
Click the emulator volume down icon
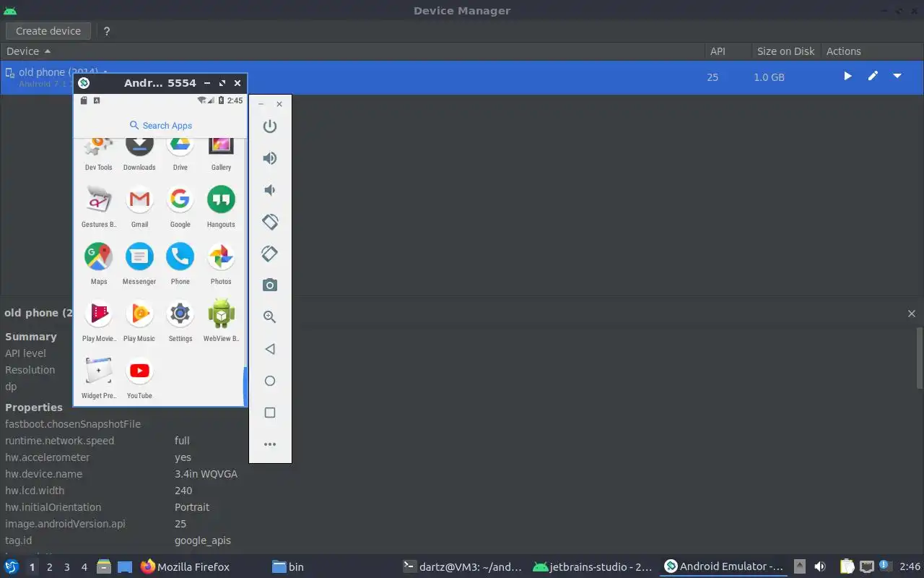click(270, 190)
